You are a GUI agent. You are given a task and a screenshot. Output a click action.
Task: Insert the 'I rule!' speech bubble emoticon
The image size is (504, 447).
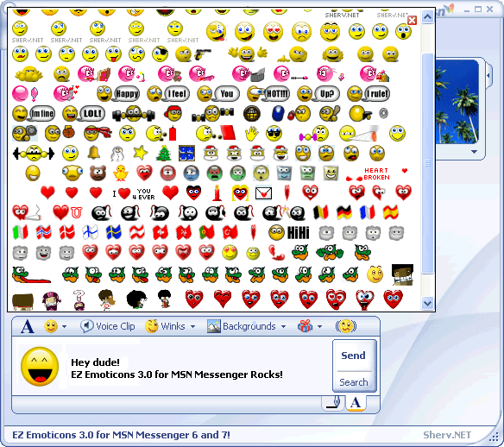click(x=369, y=93)
